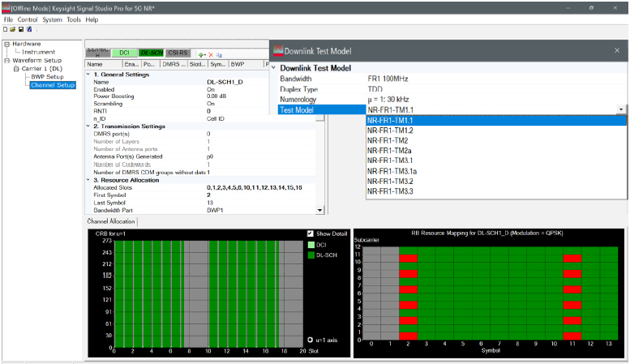Choose NR-FR1-TM3.3 from the list

(x=496, y=191)
